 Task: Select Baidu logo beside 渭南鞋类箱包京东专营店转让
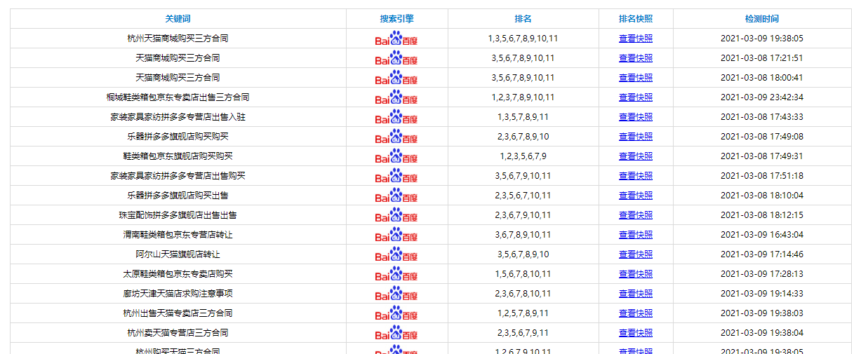coord(396,235)
